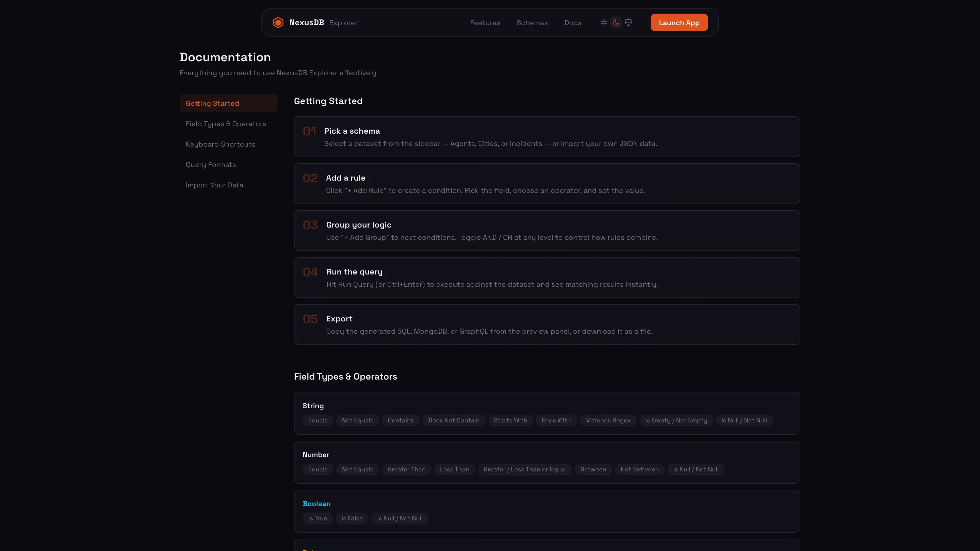Screen dimensions: 980x551
Task: Click 'Is True' chip under Boolean
Action: tap(318, 518)
